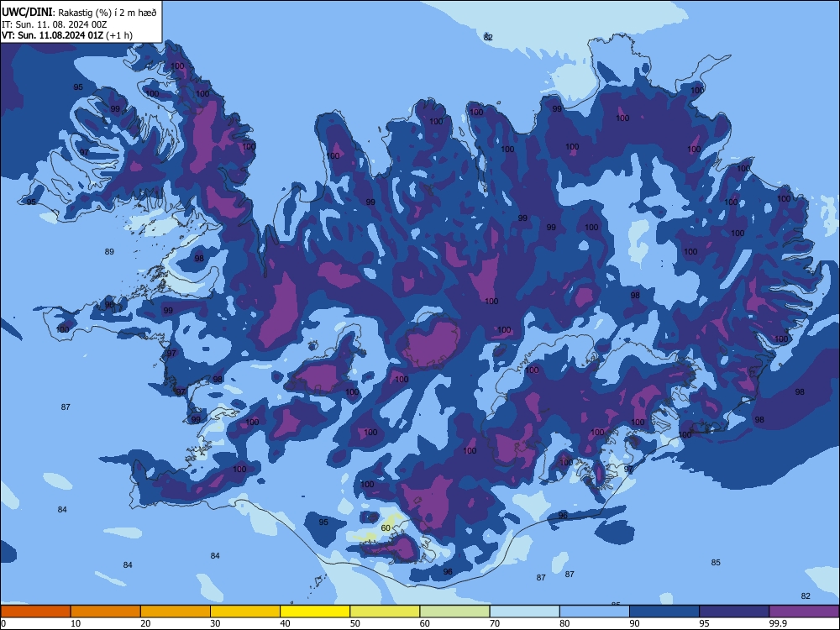Pick the amber 20–30 legend swatch
This screenshot has height=630, width=840.
click(x=176, y=612)
